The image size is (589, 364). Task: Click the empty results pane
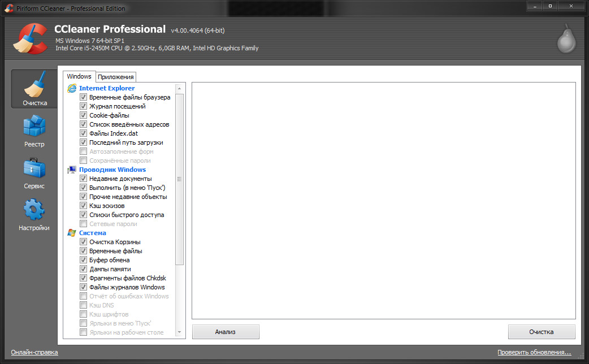383,201
